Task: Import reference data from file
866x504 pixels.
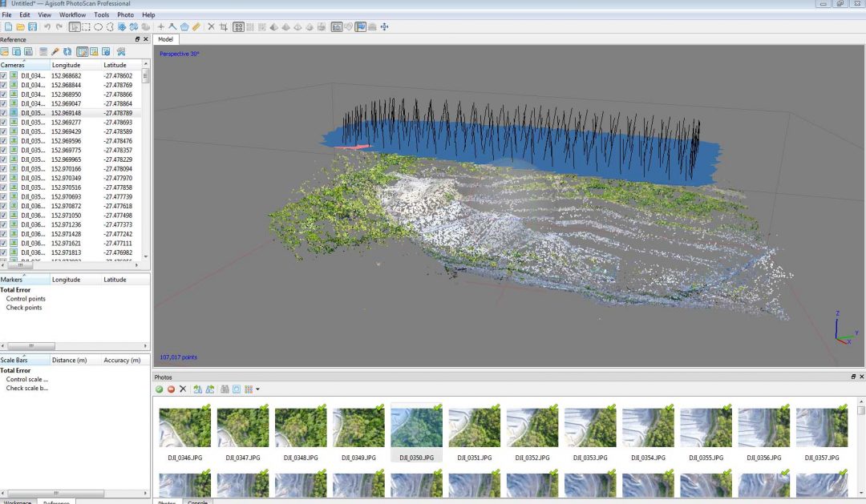Action: click(6, 51)
